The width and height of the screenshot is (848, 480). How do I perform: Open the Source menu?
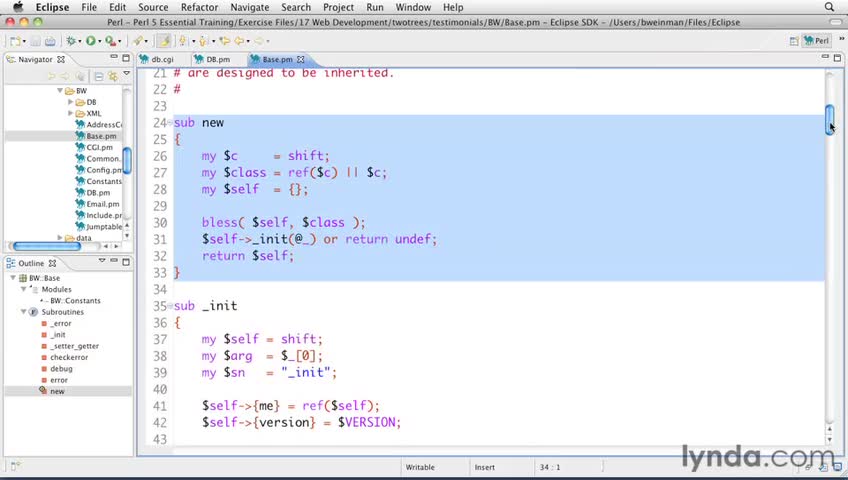coord(153,8)
